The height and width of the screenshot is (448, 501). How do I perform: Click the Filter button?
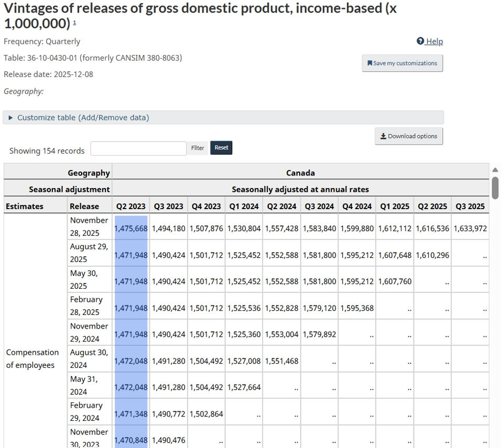click(x=198, y=148)
